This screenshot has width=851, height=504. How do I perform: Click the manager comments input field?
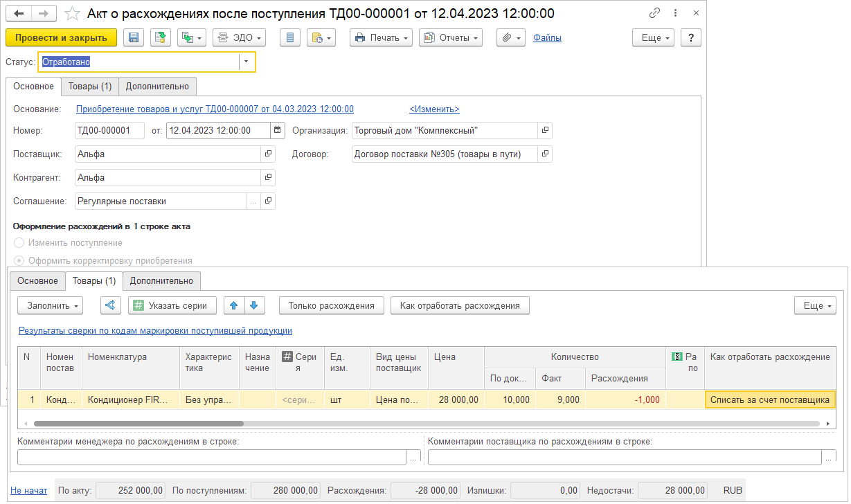(211, 457)
